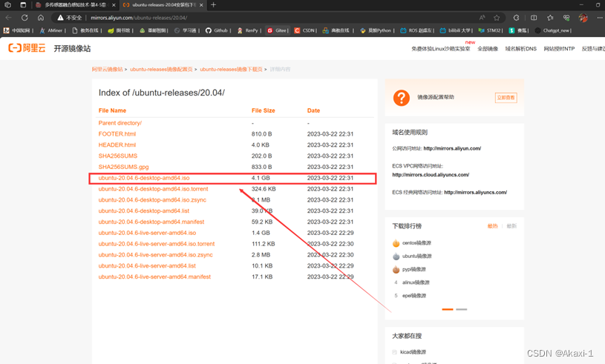Screen dimensions: 605x364
Task: Click the ubuntu-releases镜像下载页 breadcrumb link
Action: [231, 70]
